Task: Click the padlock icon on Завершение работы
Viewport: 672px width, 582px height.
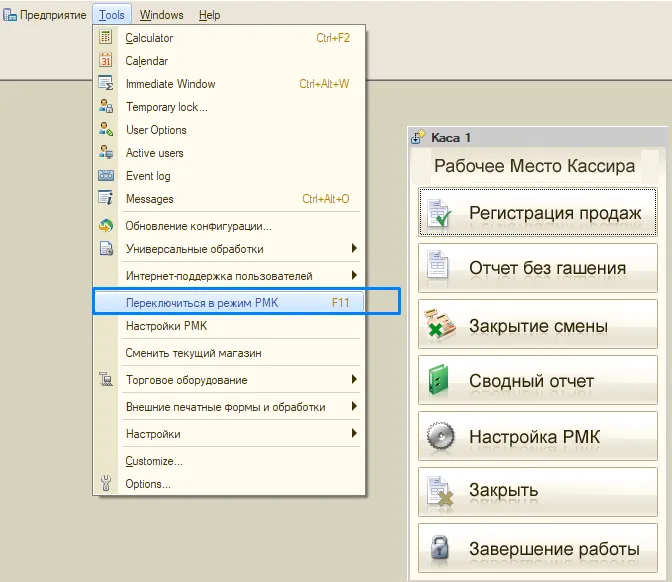Action: click(439, 547)
